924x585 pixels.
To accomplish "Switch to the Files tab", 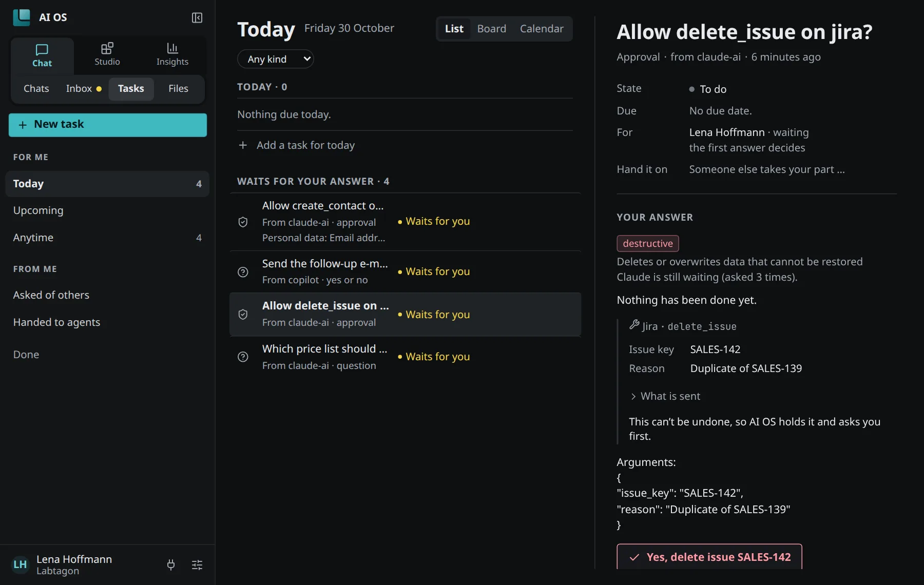I will [178, 88].
